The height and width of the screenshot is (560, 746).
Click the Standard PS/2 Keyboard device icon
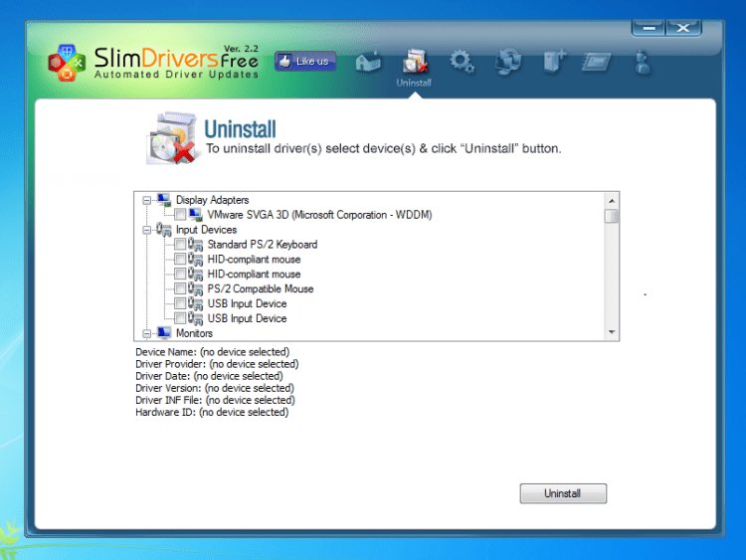click(x=196, y=245)
